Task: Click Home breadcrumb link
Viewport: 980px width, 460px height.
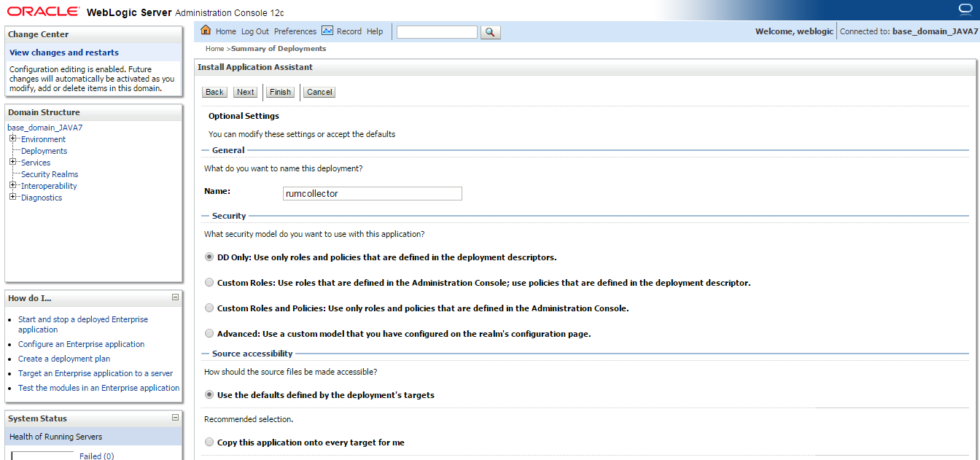Action: [215, 49]
